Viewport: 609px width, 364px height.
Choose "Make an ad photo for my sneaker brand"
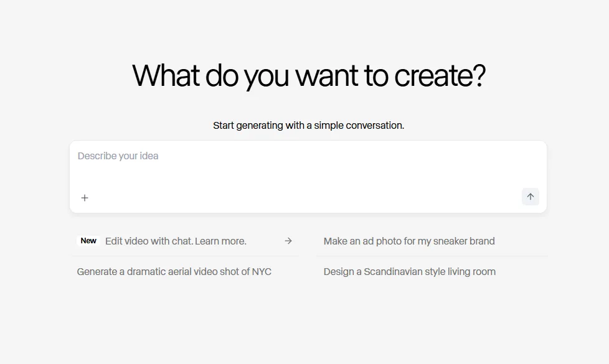(409, 241)
